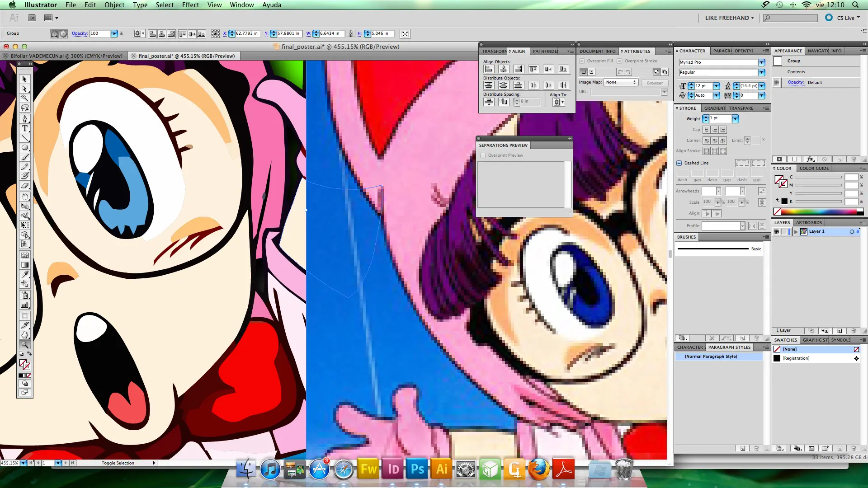Select the Pen tool

coord(25,118)
